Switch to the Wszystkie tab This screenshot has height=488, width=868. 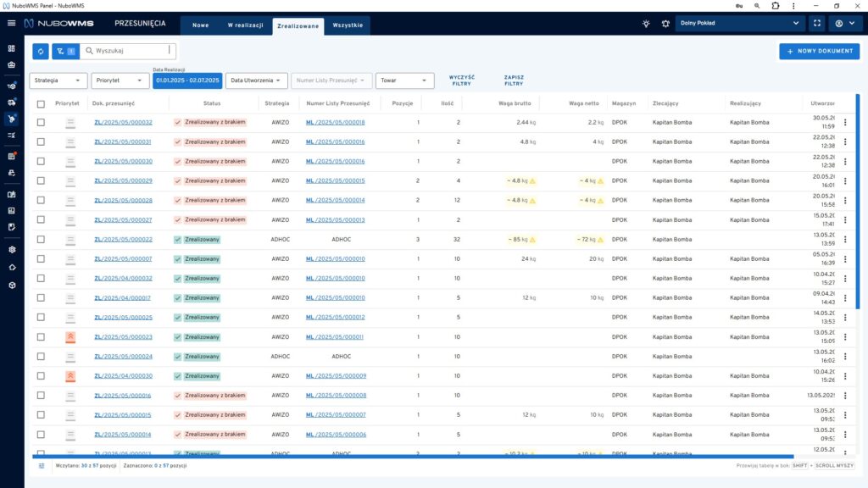[348, 25]
